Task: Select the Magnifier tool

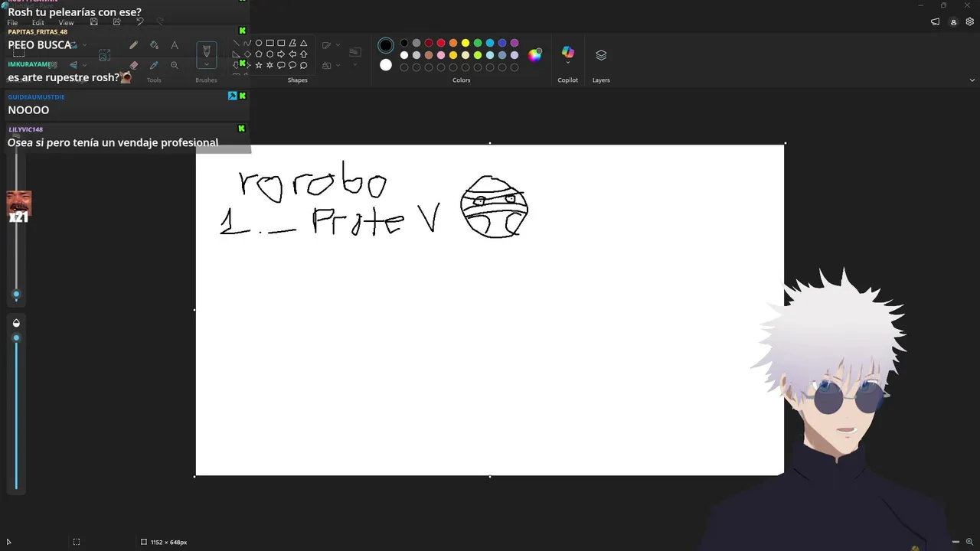Action: [x=175, y=65]
